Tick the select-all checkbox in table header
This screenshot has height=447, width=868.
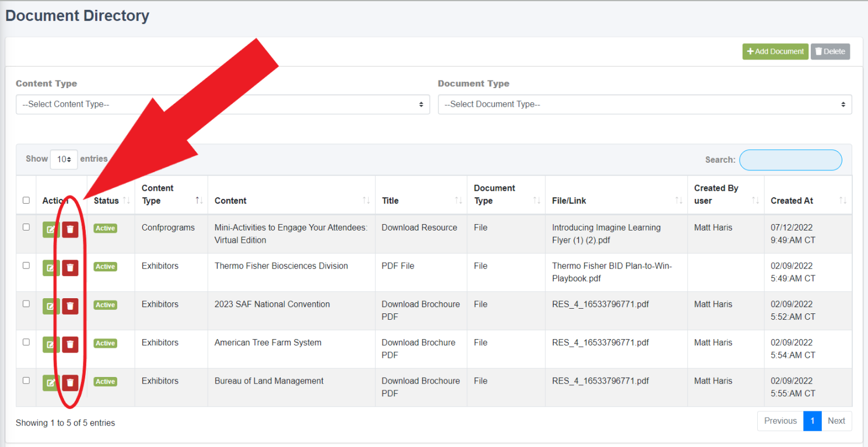pos(26,200)
